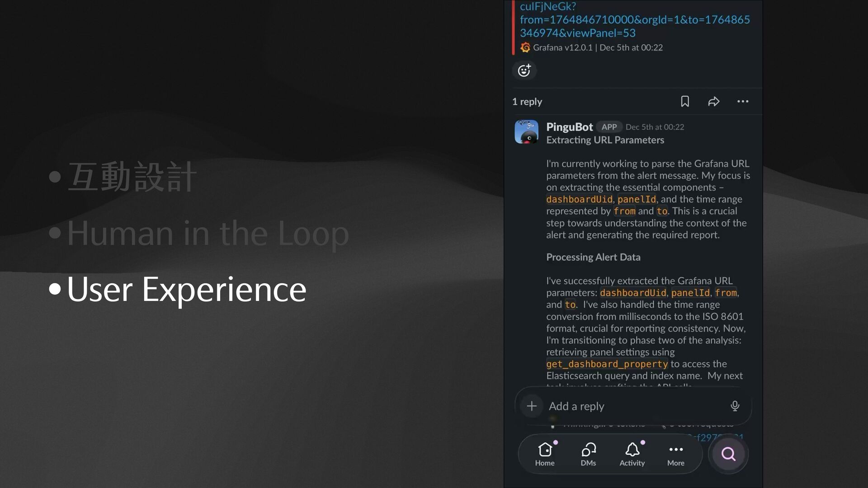
Task: Click the APP badge next to PinguBot
Action: [x=609, y=127]
